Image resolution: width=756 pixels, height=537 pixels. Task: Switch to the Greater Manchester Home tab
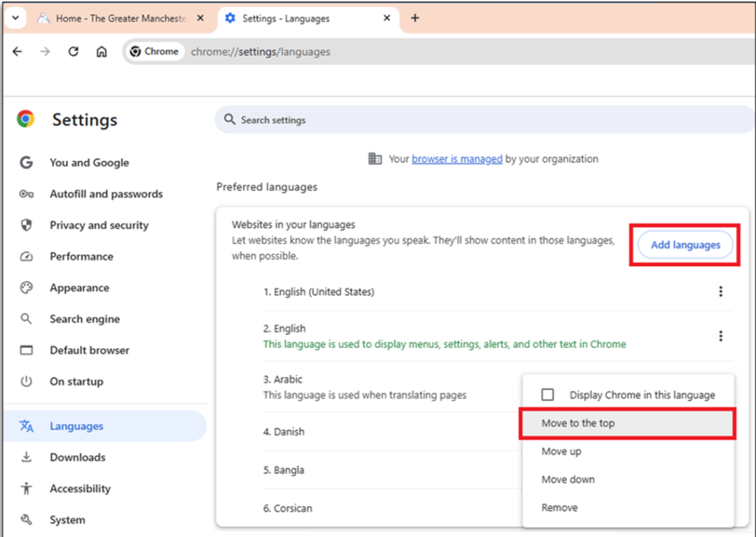[118, 18]
